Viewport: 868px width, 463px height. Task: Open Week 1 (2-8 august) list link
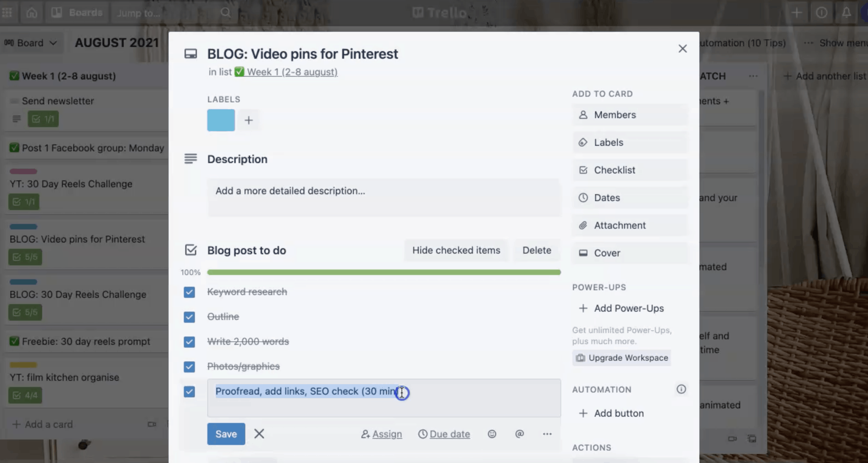coord(286,72)
